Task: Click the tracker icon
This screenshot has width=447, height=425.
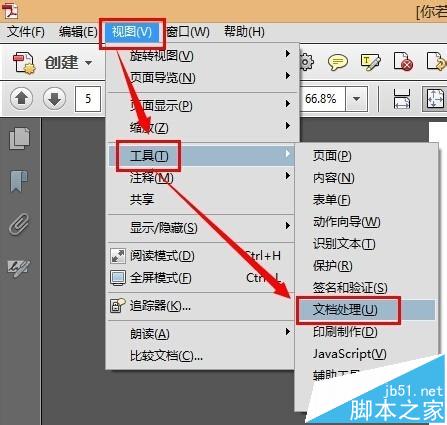Action: 118,305
